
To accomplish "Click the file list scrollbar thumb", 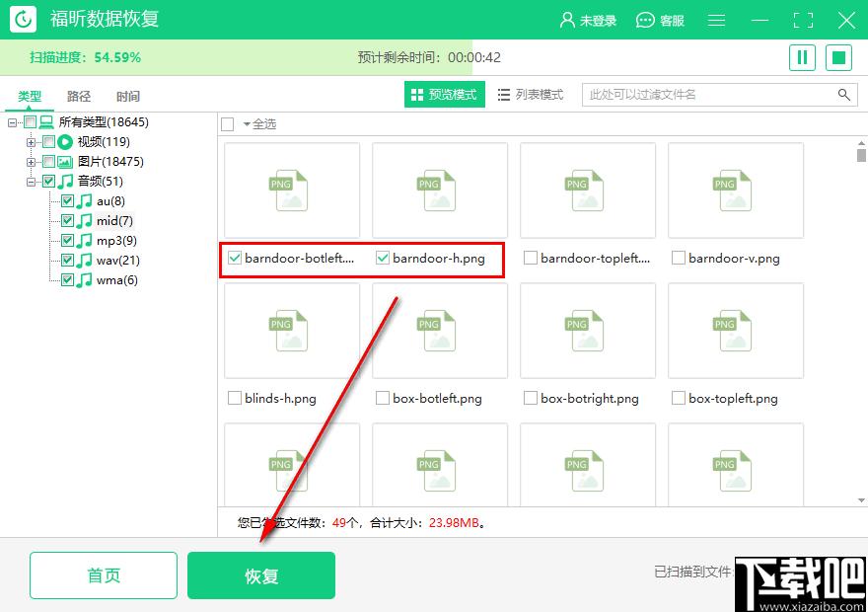I will pyautogui.click(x=861, y=155).
